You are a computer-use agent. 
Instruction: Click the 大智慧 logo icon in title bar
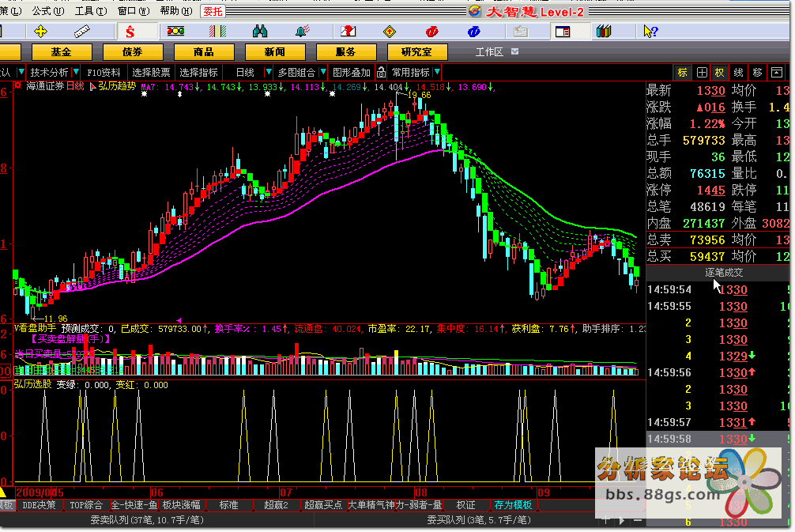click(x=475, y=10)
